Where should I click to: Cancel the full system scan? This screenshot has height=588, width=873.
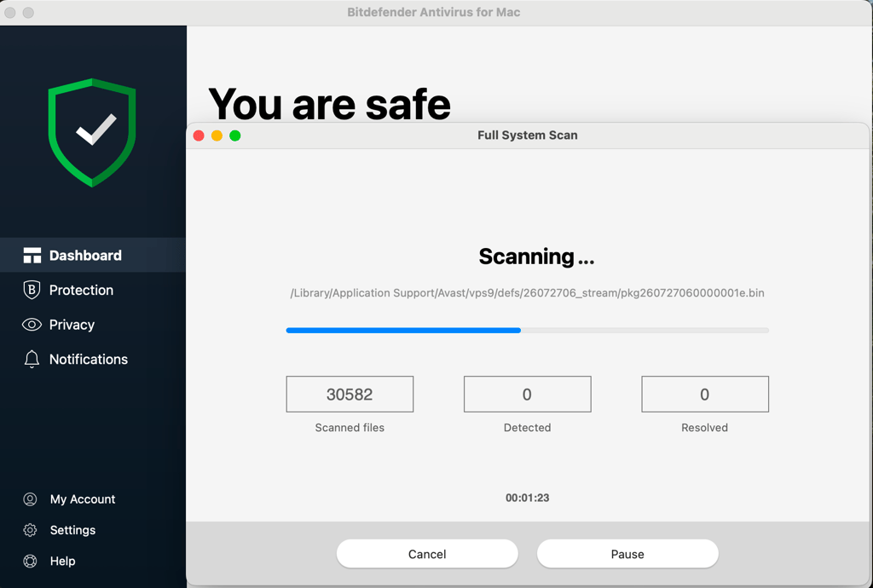tap(427, 554)
